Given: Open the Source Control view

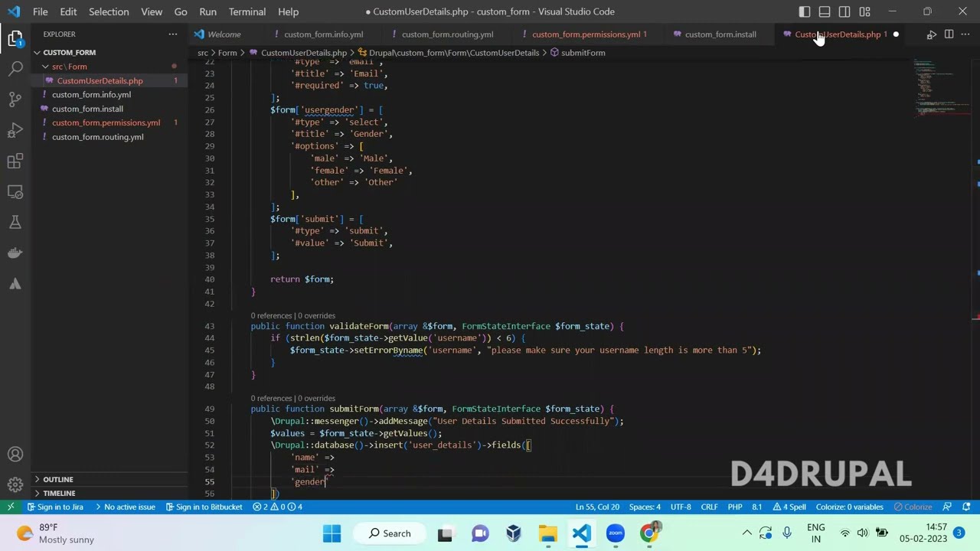Looking at the screenshot, I should click(x=15, y=99).
